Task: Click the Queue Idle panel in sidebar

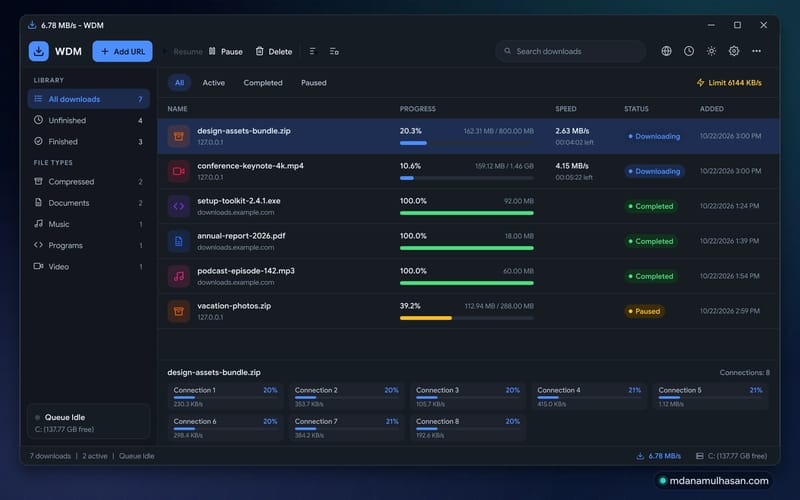Action: coord(89,422)
